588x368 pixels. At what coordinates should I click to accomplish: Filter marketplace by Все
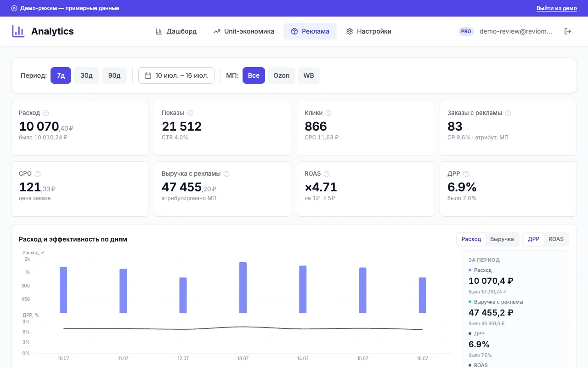pyautogui.click(x=254, y=75)
